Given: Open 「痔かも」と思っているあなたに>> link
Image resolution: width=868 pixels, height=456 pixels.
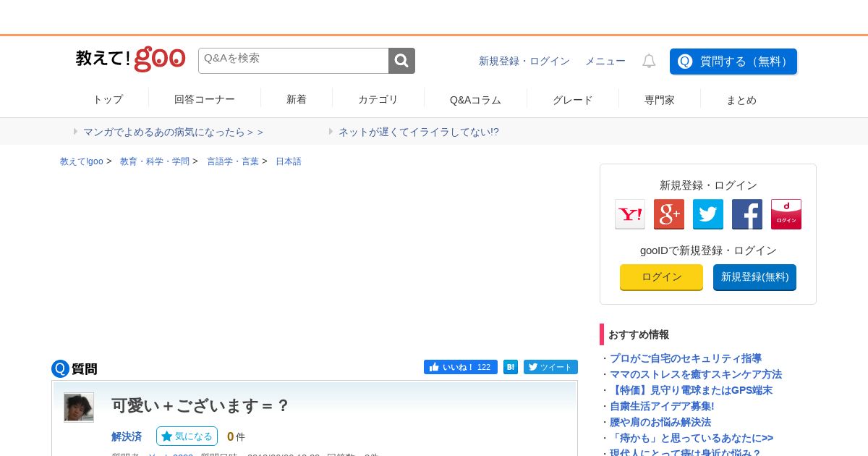Looking at the screenshot, I should [x=692, y=438].
